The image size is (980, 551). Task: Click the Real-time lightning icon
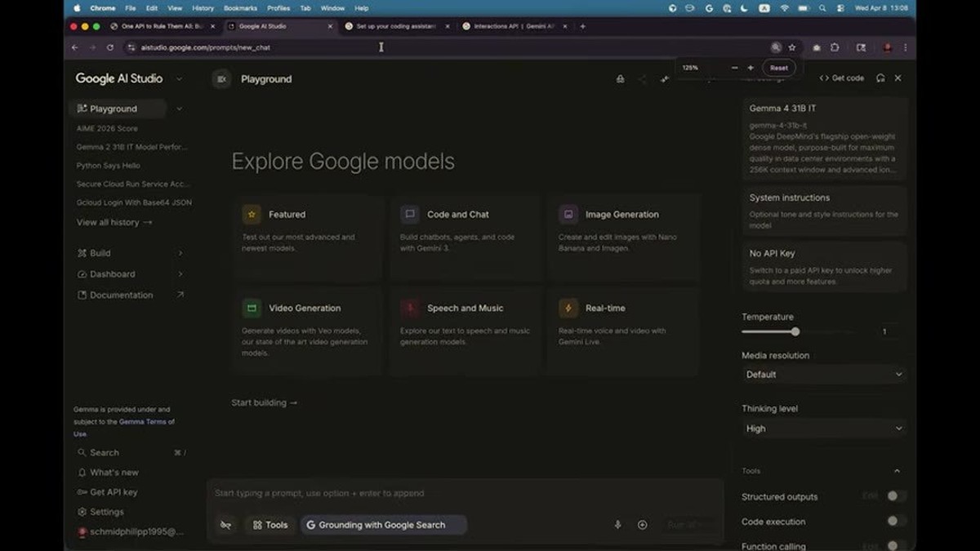pyautogui.click(x=568, y=308)
